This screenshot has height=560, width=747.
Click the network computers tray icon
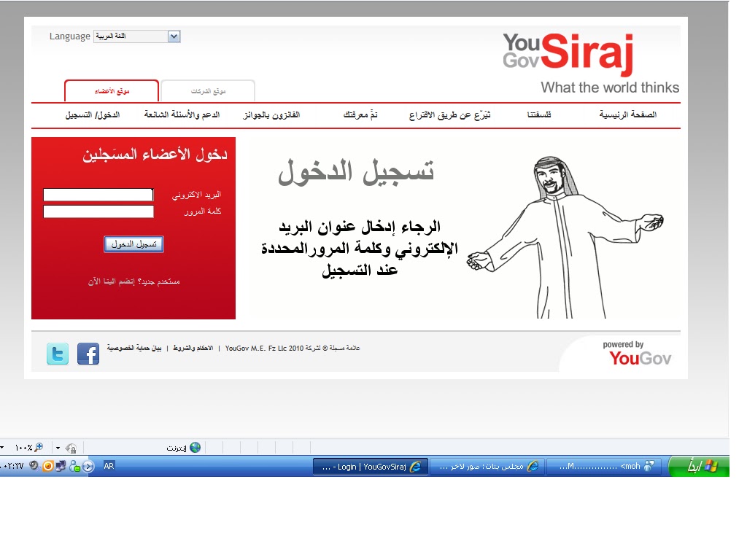click(x=61, y=466)
